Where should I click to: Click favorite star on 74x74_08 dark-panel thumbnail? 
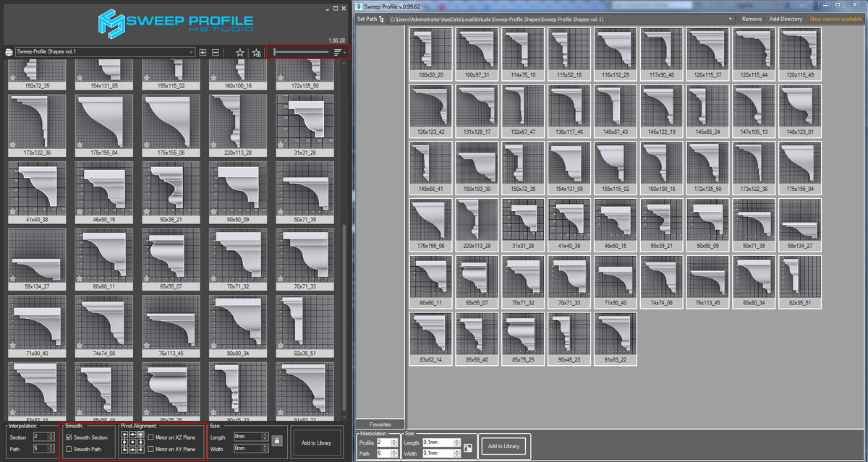80,344
